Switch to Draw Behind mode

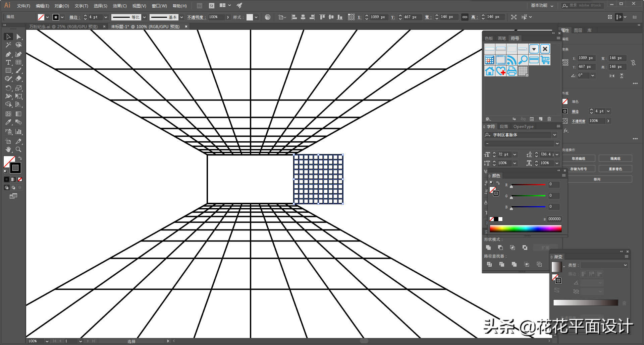[x=13, y=188]
